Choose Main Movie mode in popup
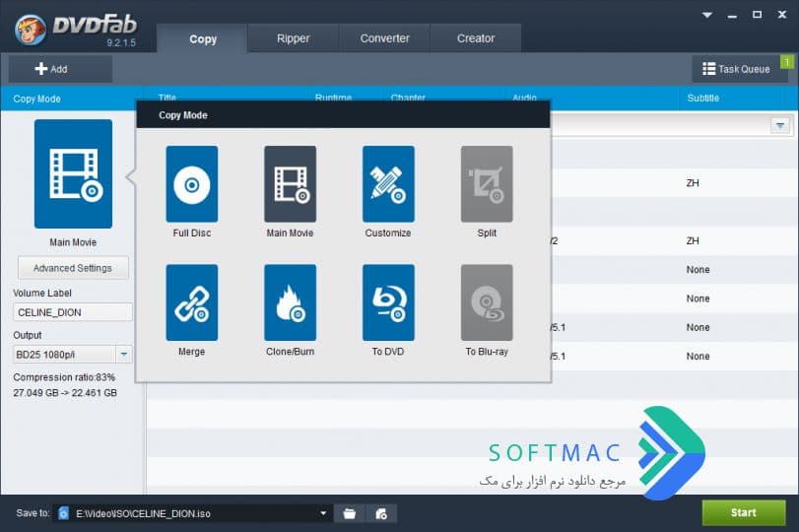 pos(290,184)
